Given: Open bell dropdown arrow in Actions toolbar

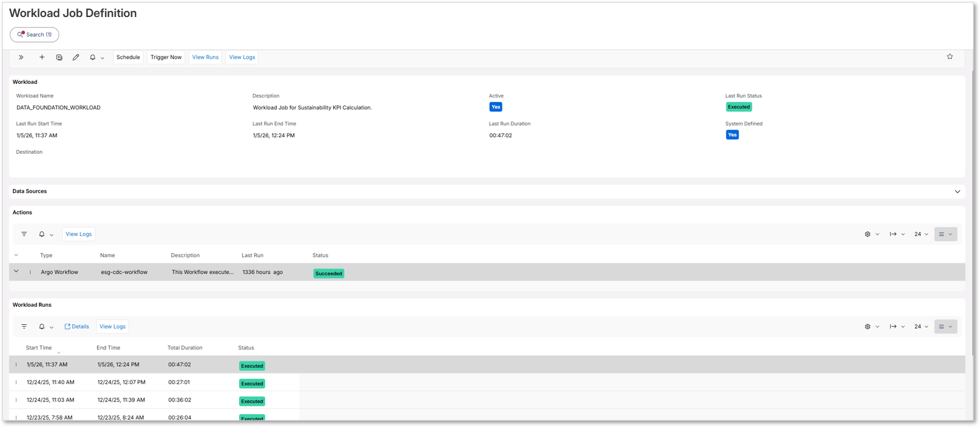Looking at the screenshot, I should [x=52, y=234].
